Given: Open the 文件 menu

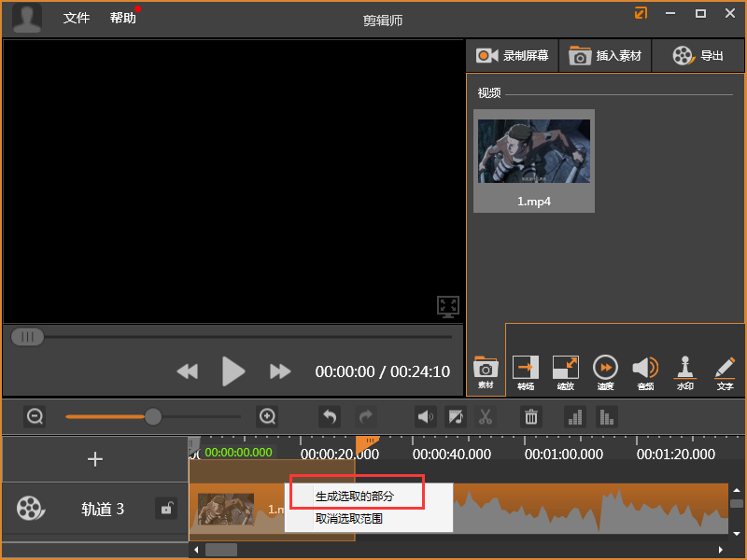Looking at the screenshot, I should coord(76,19).
